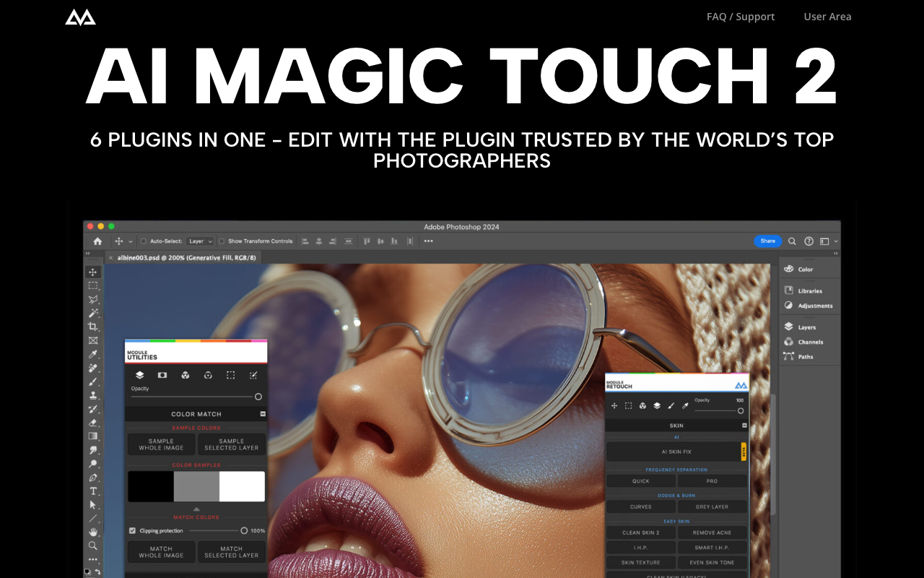Select the Polygonal Lasso tool
The width and height of the screenshot is (924, 578).
pyautogui.click(x=93, y=300)
